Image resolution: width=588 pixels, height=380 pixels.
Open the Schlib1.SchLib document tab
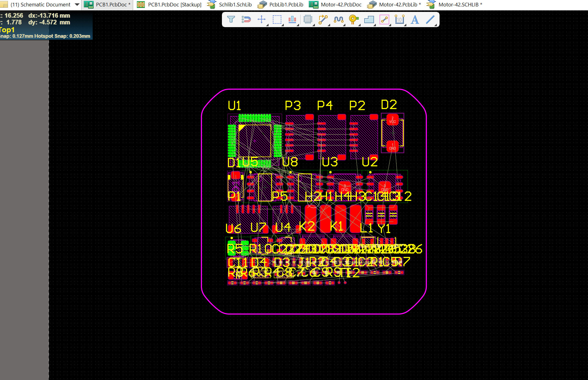235,5
